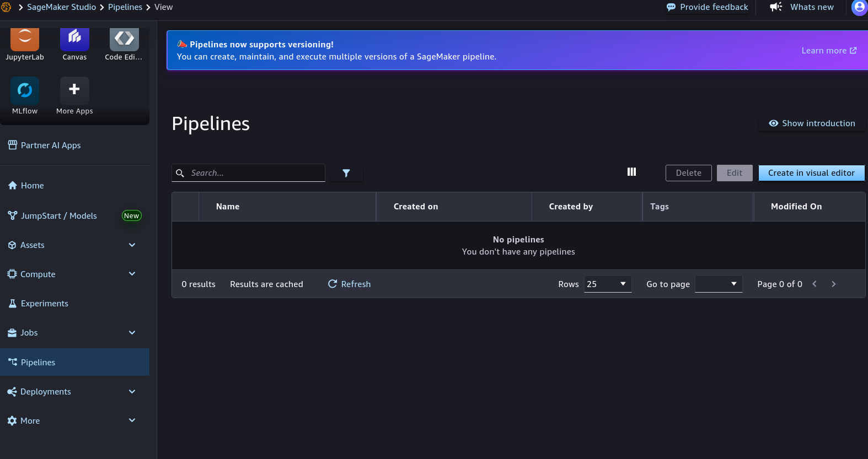This screenshot has width=868, height=459.
Task: Open the JupyterLab app
Action: click(25, 39)
